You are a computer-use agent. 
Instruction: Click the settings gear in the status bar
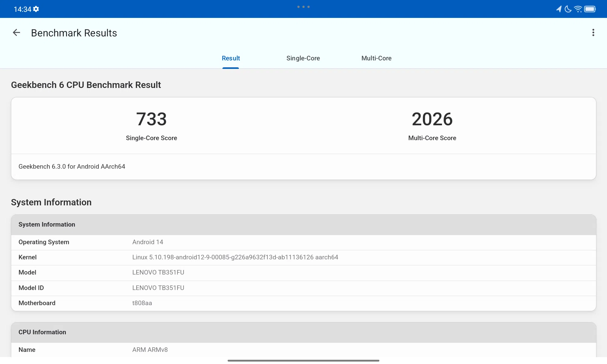pyautogui.click(x=36, y=9)
